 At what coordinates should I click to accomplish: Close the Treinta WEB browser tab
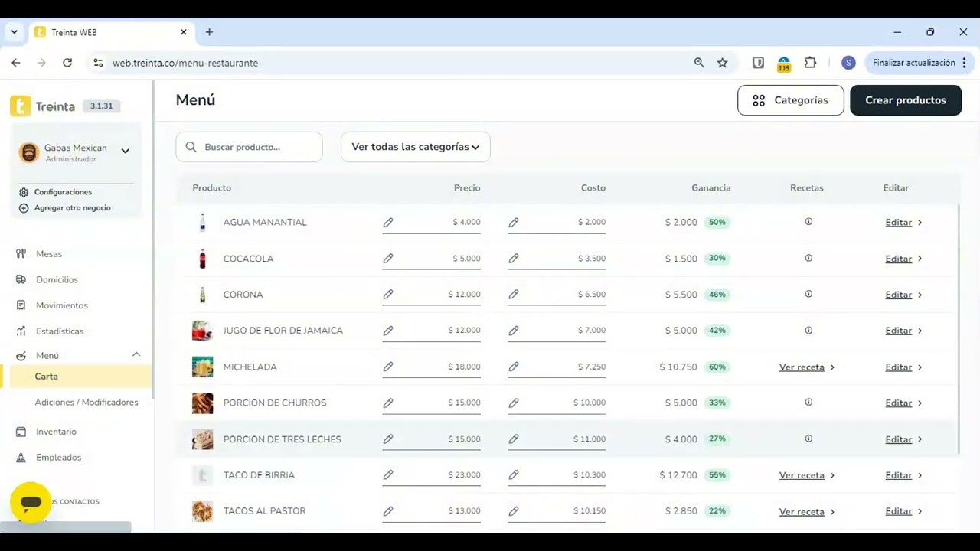coord(183,32)
